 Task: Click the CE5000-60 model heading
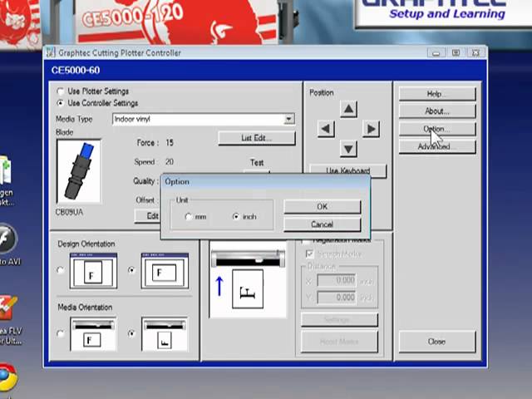pyautogui.click(x=76, y=70)
